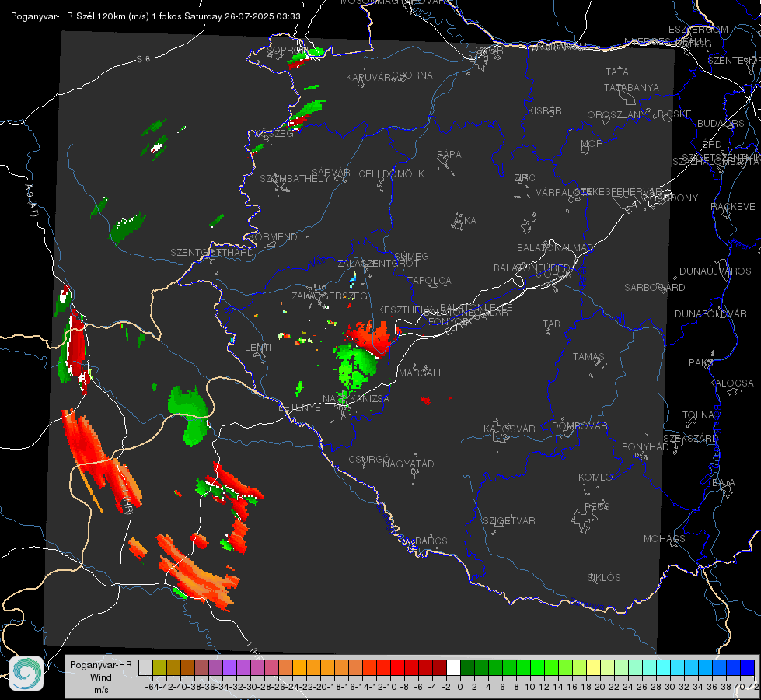Click the TAPOLCA town label
Viewport: 761px width, 700px height.
click(x=429, y=280)
